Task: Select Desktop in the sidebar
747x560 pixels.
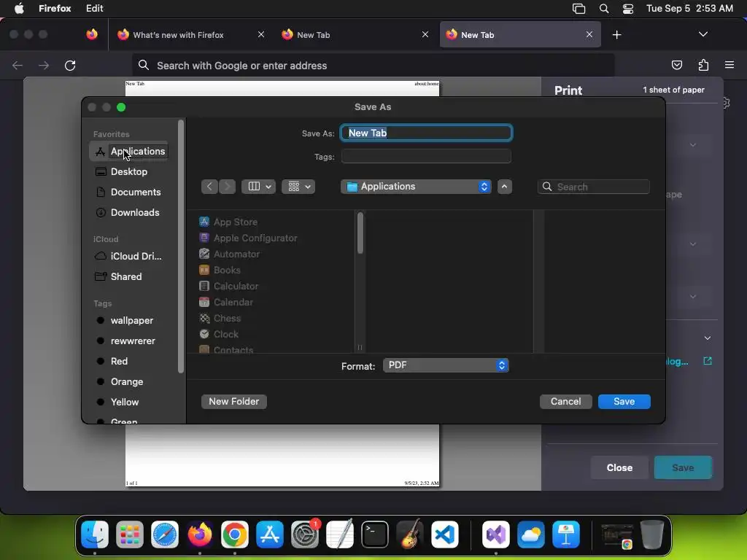Action: (x=128, y=171)
